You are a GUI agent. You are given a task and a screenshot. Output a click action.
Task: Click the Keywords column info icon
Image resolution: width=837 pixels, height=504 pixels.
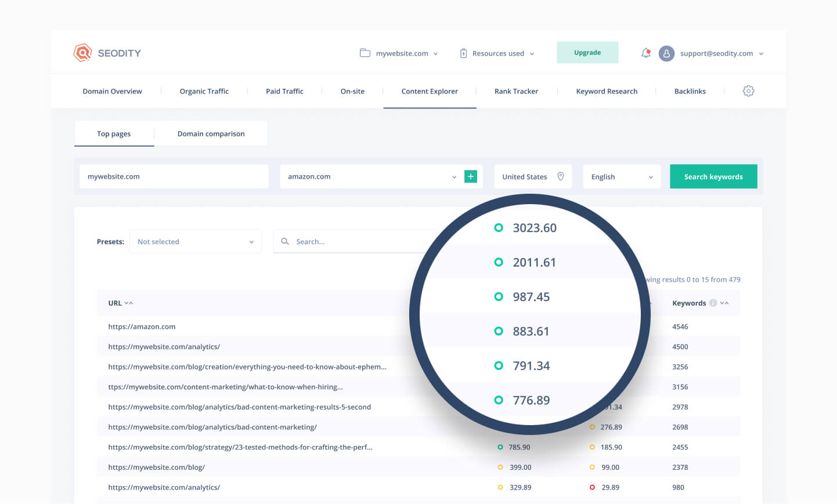tap(713, 303)
